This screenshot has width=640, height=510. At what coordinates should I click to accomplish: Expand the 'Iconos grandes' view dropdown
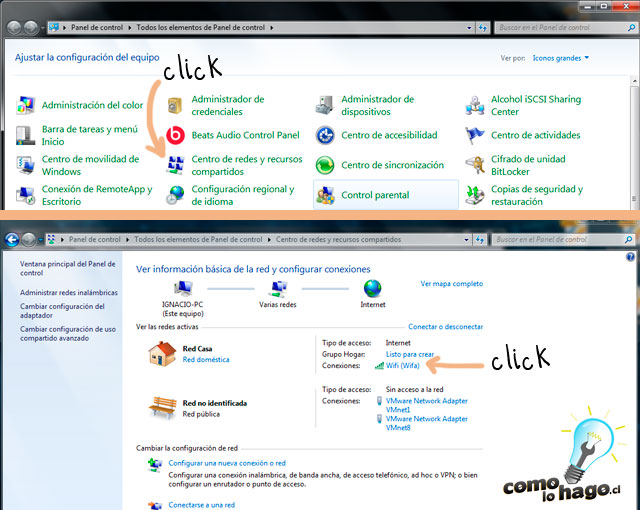[561, 58]
